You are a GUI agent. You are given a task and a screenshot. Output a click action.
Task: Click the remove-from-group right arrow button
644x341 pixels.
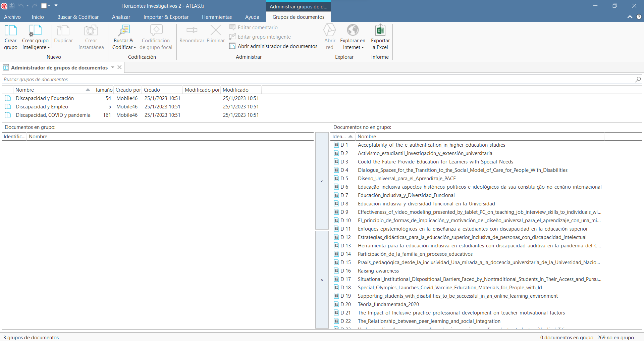pos(322,280)
